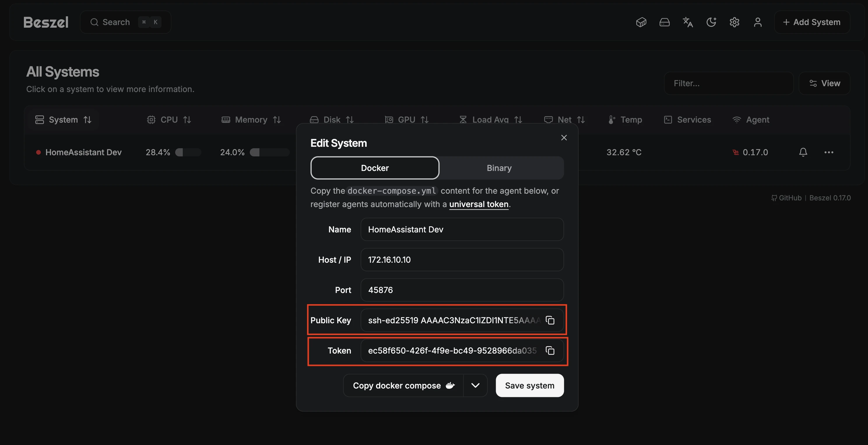Click the Agent column header
The width and height of the screenshot is (868, 445).
(x=751, y=119)
